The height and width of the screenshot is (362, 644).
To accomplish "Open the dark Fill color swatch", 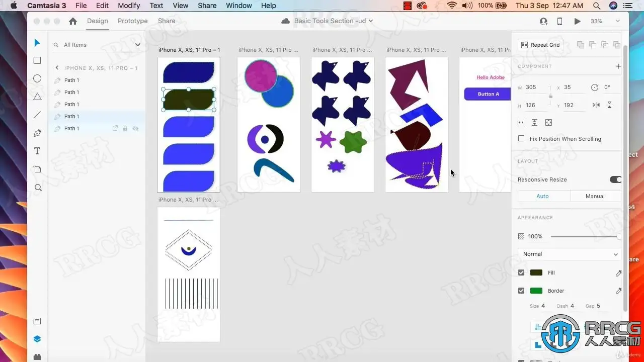I will coord(536,273).
